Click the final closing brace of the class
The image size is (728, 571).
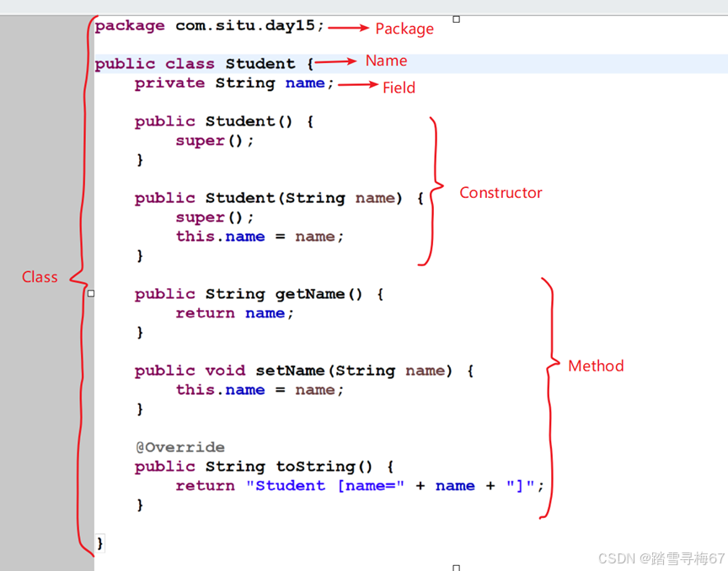(x=99, y=543)
